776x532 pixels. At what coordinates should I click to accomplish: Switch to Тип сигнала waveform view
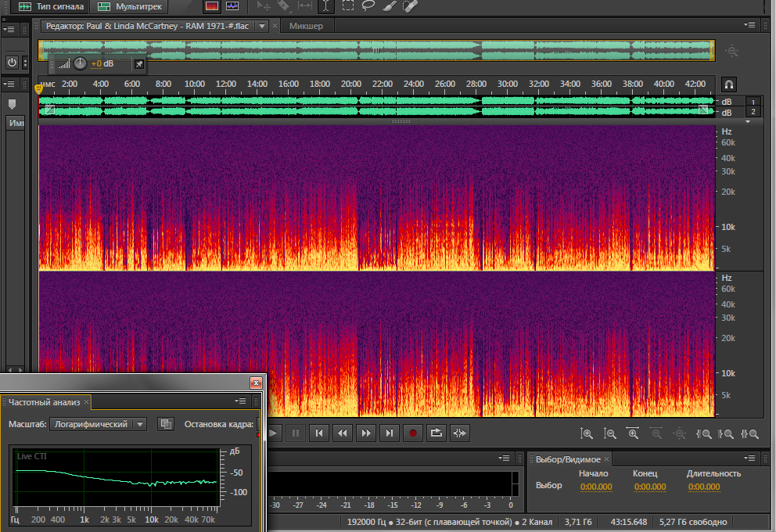point(52,6)
